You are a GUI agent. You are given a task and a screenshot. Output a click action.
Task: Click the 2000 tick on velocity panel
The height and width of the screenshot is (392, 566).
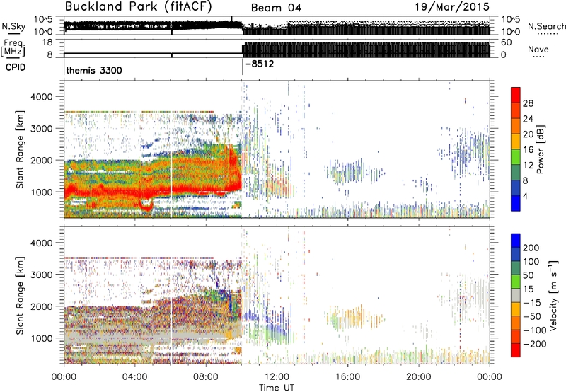tap(41, 306)
